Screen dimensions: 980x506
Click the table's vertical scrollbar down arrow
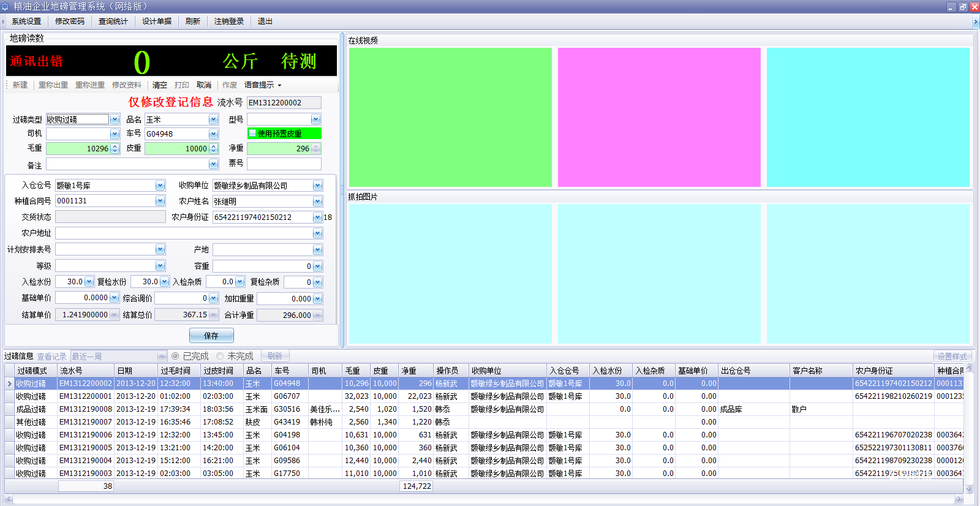pos(969,489)
